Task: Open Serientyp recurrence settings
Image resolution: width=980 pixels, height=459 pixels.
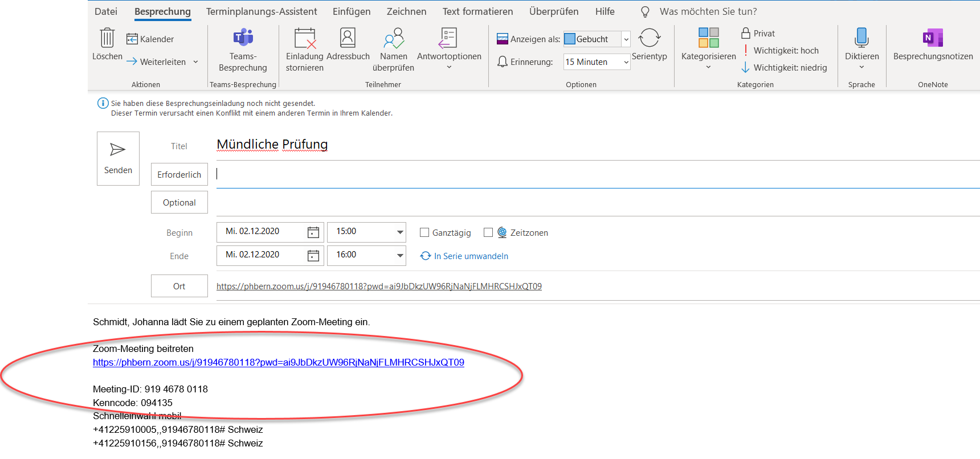Action: point(649,38)
